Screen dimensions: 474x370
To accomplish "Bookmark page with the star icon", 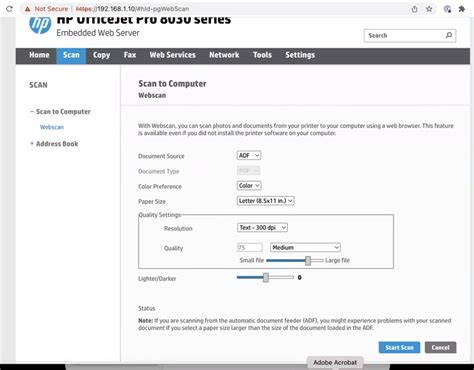I will click(x=429, y=9).
